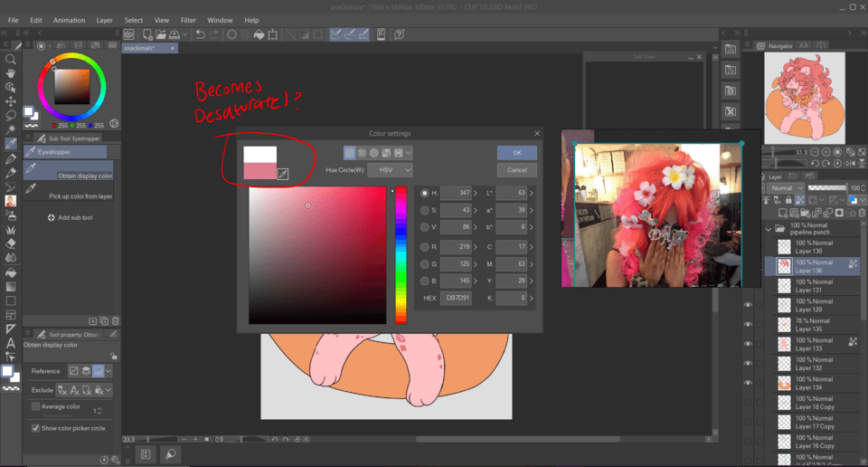Select the S radio button

click(425, 210)
